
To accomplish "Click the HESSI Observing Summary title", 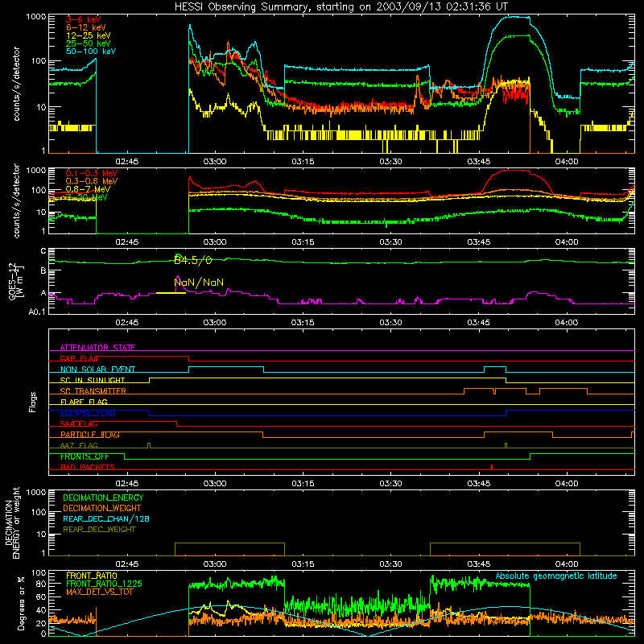I will coord(341,6).
